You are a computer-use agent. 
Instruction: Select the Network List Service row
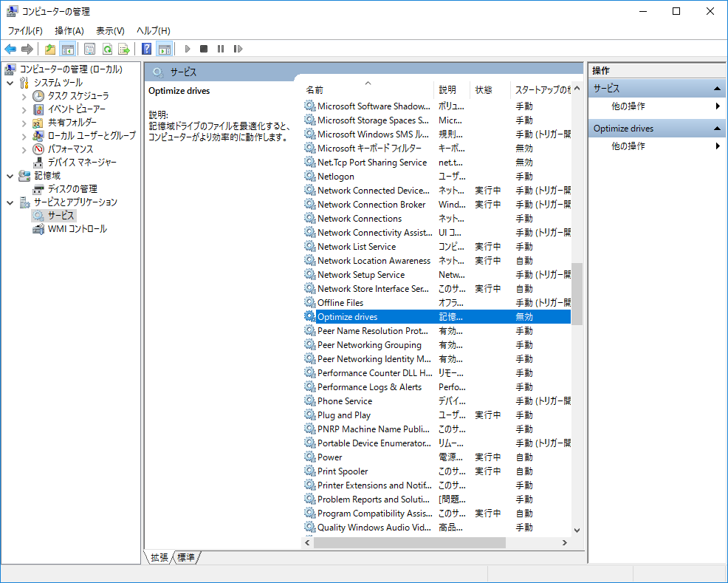tap(437, 247)
